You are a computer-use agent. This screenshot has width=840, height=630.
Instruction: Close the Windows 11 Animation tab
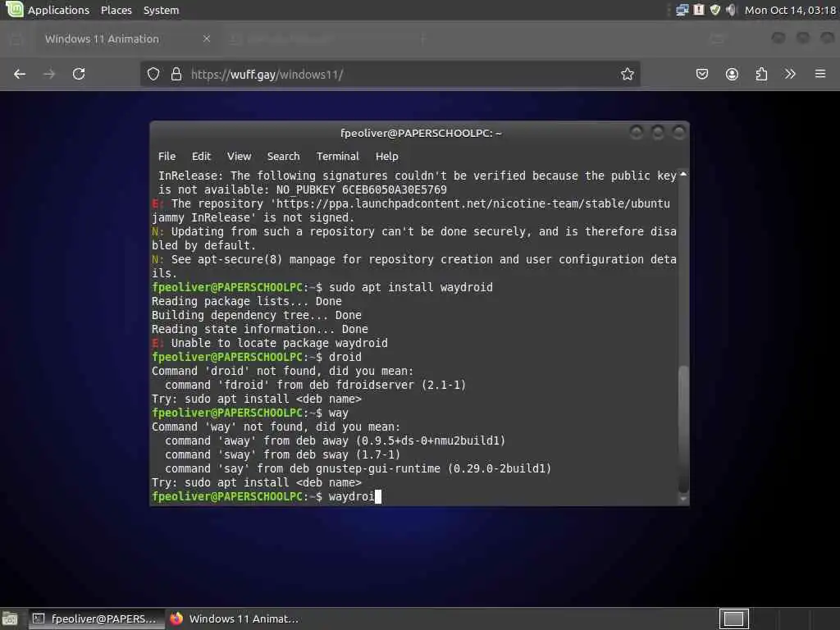click(x=206, y=39)
